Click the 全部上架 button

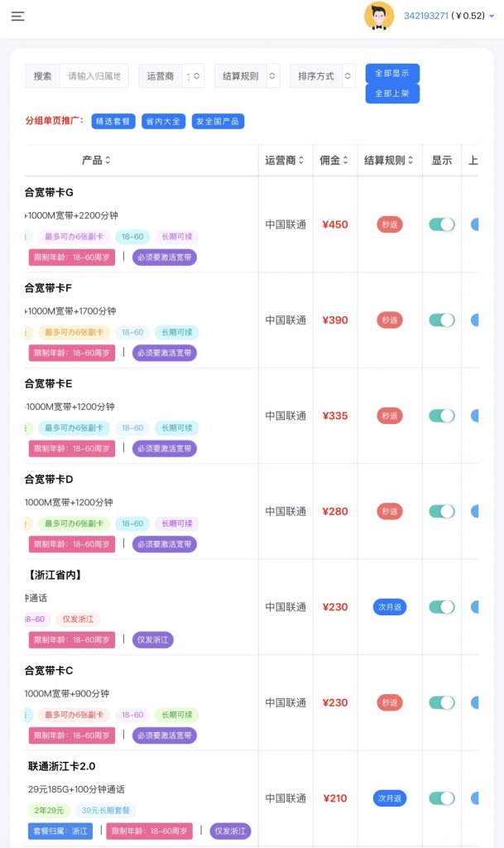pos(392,94)
